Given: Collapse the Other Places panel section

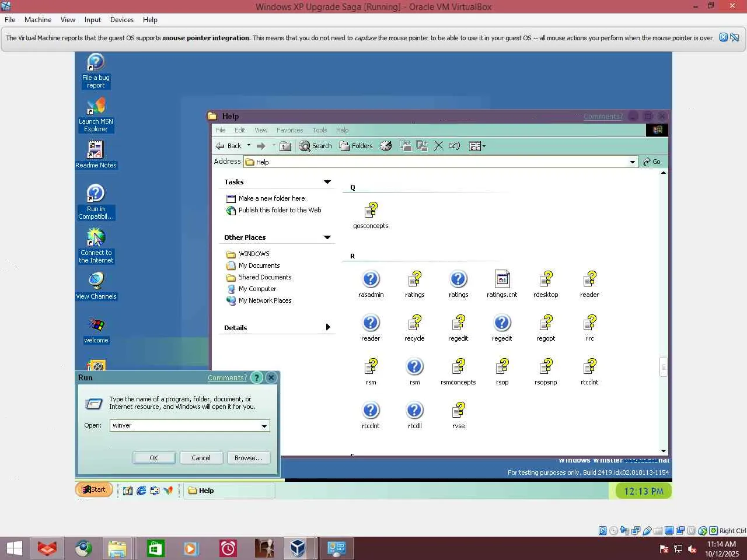Looking at the screenshot, I should tap(327, 237).
